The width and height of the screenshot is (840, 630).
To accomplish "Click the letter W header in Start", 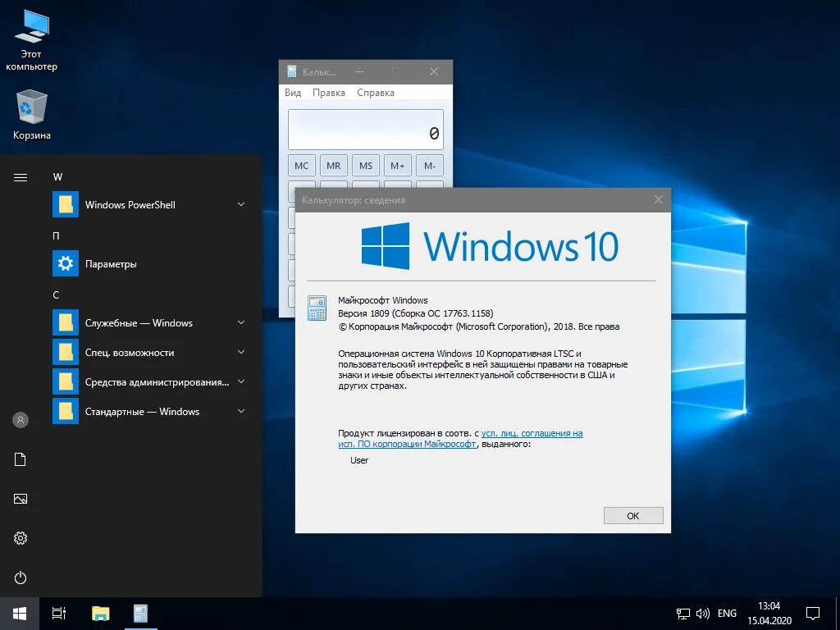I will click(58, 177).
